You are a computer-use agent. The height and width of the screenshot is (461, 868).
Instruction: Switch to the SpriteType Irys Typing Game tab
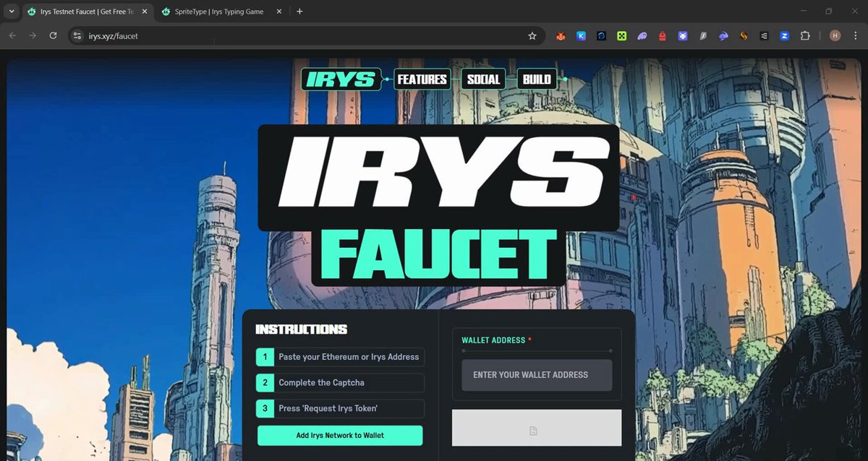point(221,12)
